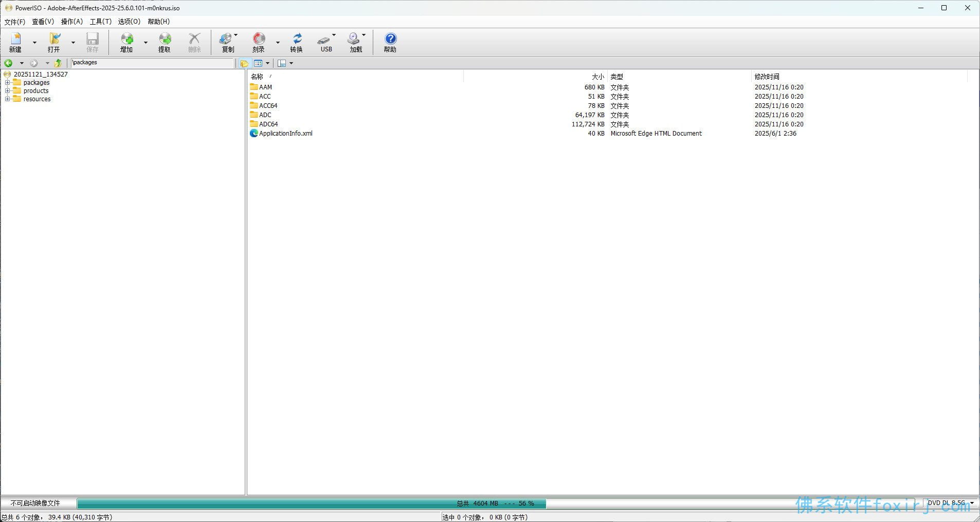
Task: Click the AAM folder icon
Action: pyautogui.click(x=254, y=87)
